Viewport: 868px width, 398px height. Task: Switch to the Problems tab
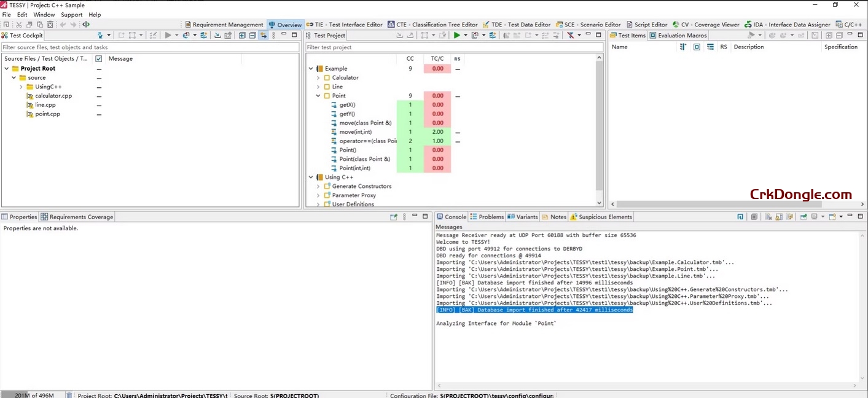pyautogui.click(x=487, y=216)
